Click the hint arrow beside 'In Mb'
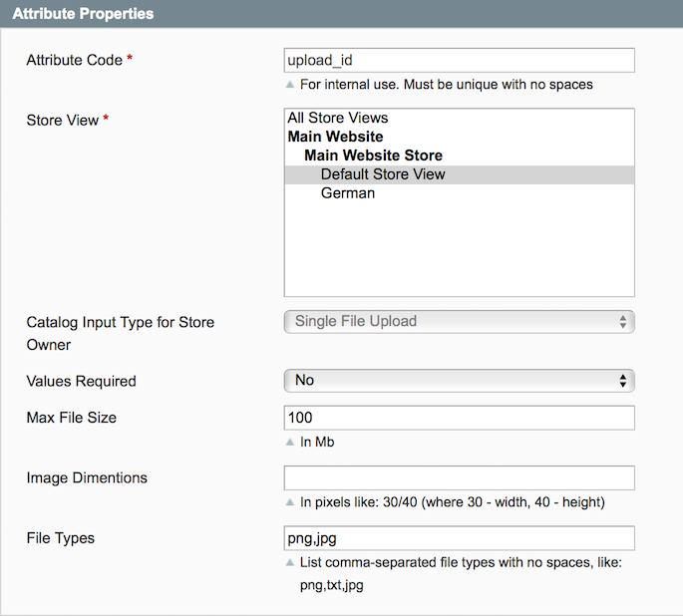Image resolution: width=683 pixels, height=616 pixels. pyautogui.click(x=290, y=442)
